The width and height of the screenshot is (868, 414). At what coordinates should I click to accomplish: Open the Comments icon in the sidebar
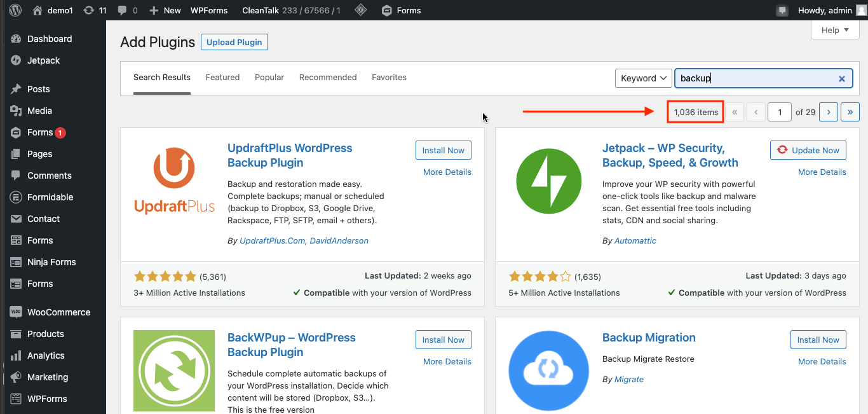17,176
